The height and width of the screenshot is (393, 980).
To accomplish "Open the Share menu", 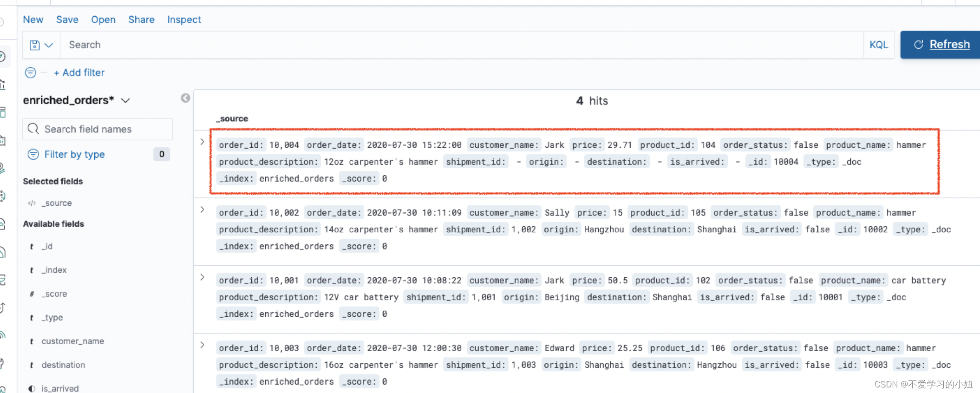I will 141,20.
